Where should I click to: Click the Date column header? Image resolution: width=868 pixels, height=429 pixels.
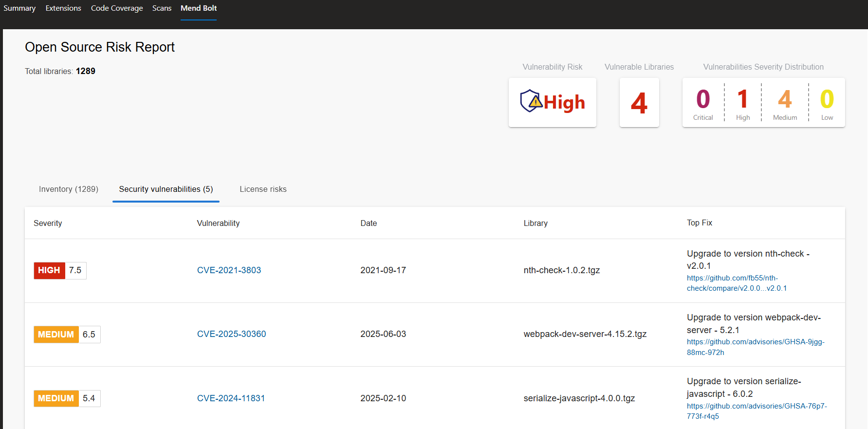tap(369, 223)
